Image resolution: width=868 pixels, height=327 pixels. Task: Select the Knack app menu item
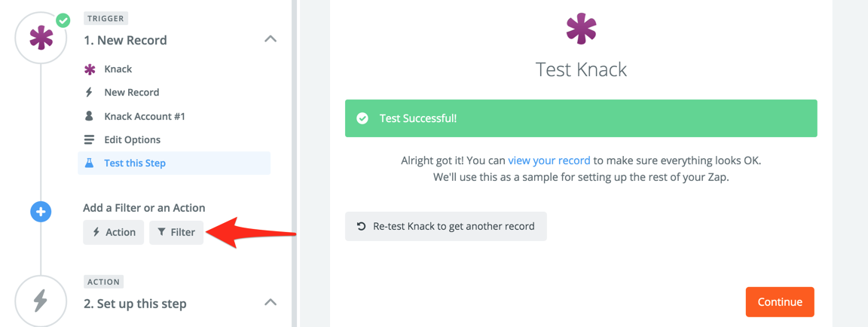tap(118, 69)
